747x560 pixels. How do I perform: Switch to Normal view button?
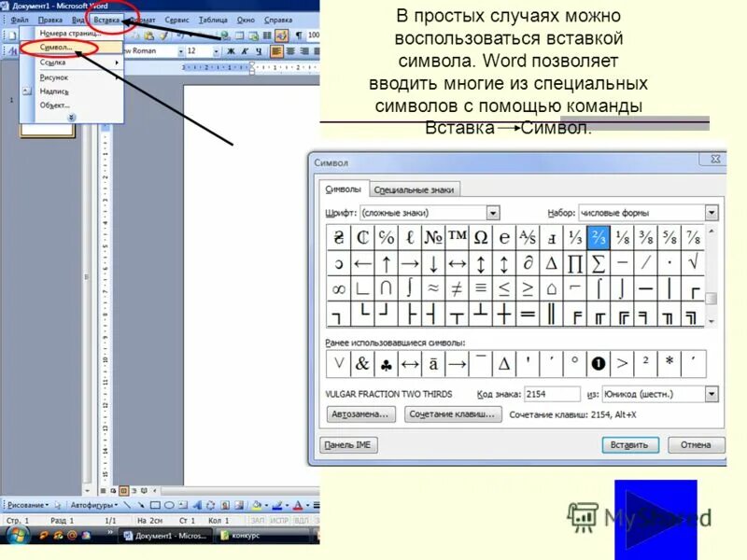103,490
